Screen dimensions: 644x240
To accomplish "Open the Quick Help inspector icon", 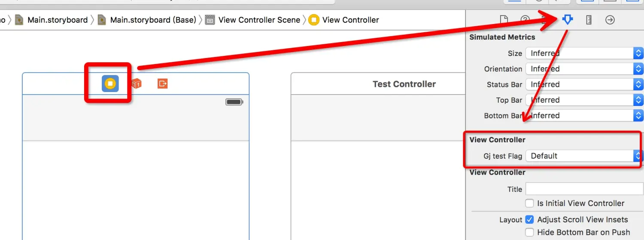I will pos(525,20).
